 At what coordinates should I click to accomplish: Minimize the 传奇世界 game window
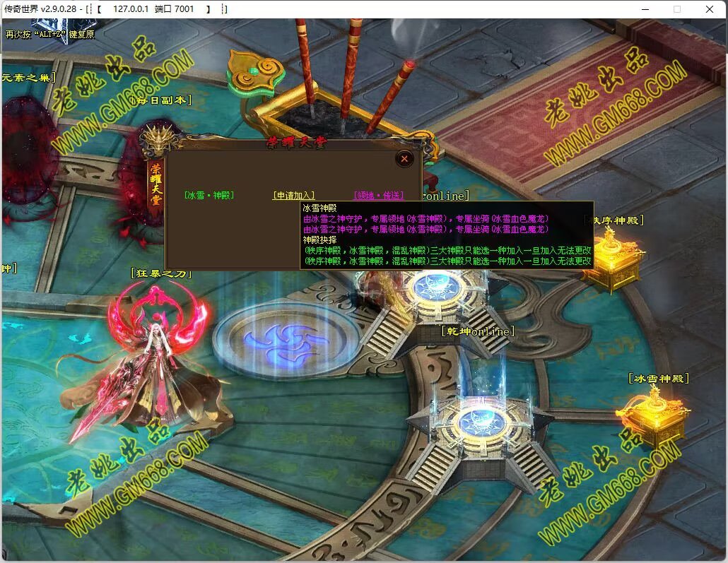tap(644, 9)
